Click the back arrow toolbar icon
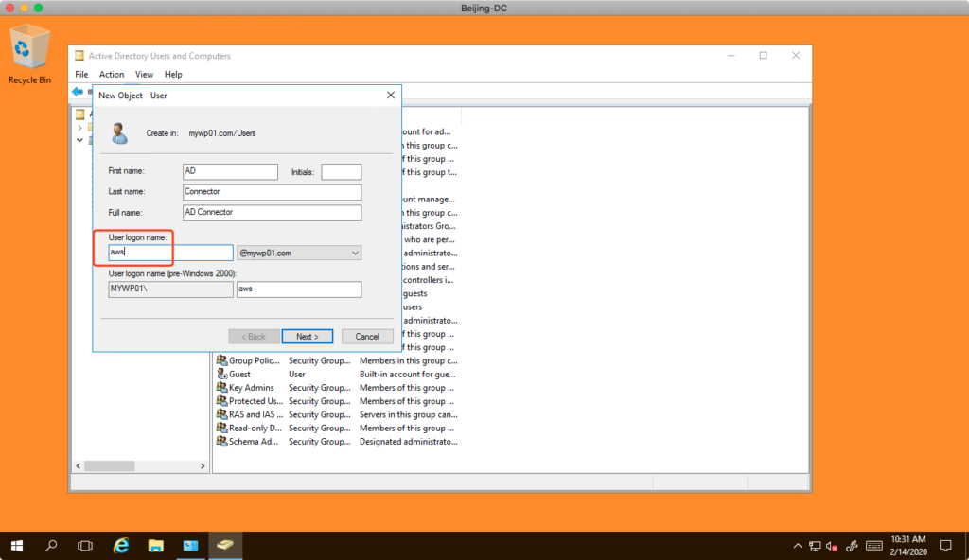 [x=78, y=92]
